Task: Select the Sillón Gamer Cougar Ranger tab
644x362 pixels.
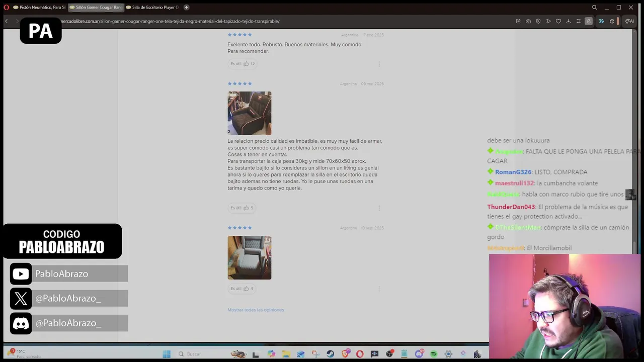Action: [x=96, y=7]
